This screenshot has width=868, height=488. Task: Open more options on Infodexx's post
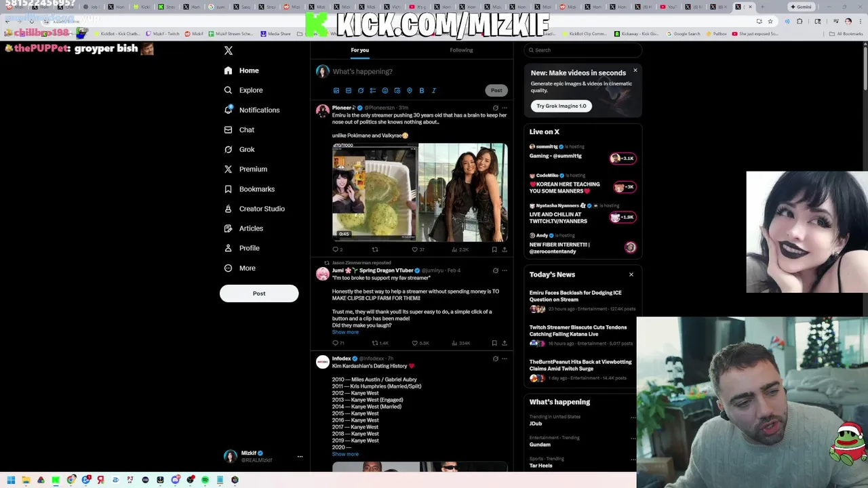point(504,359)
